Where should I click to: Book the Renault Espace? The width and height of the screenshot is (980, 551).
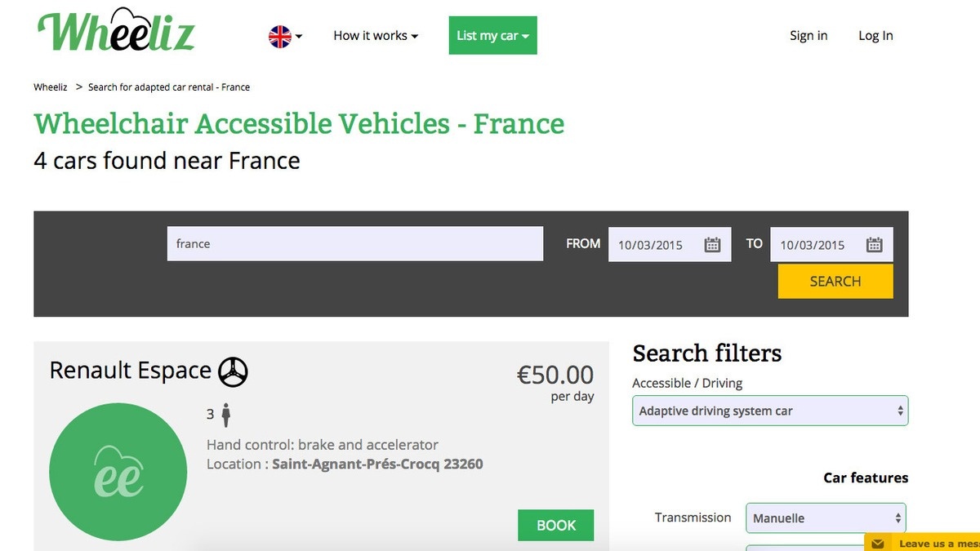(556, 525)
